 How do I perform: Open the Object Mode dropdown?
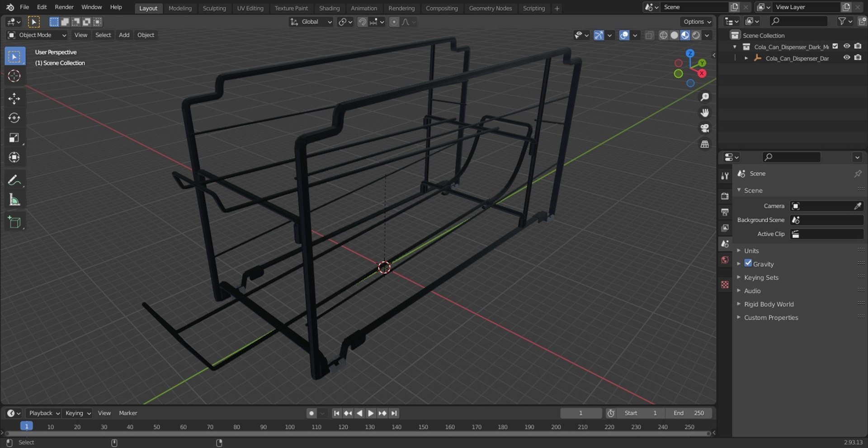coord(37,35)
